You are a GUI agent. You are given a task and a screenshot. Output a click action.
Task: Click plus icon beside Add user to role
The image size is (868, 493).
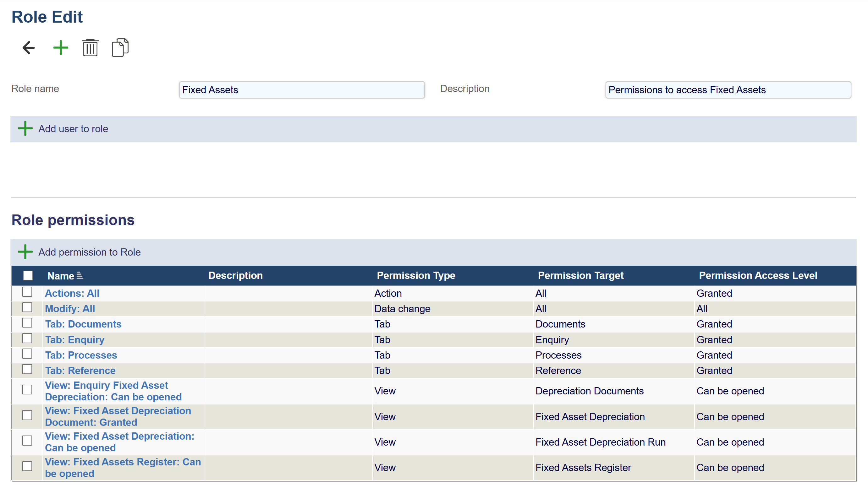pos(25,129)
